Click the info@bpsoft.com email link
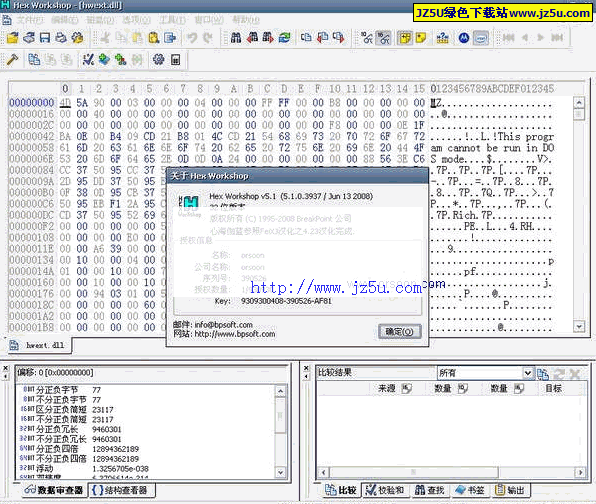Viewport: 596px width, 504px height. pos(224,325)
